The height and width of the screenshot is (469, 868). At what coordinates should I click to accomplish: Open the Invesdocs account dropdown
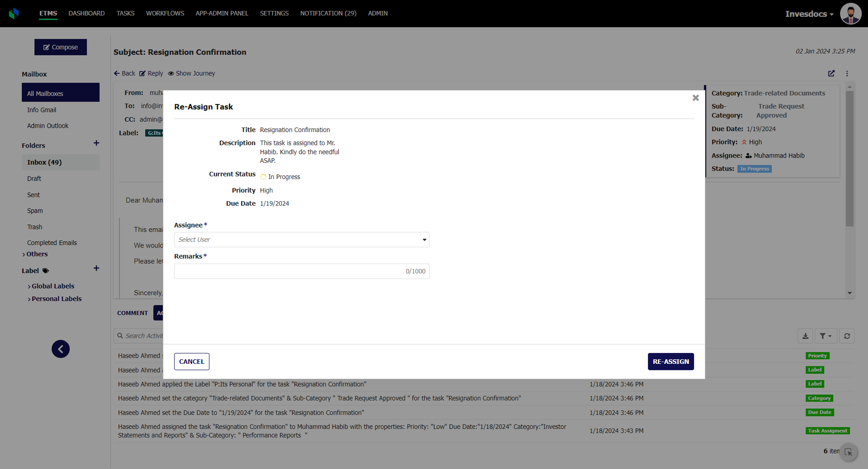click(809, 14)
